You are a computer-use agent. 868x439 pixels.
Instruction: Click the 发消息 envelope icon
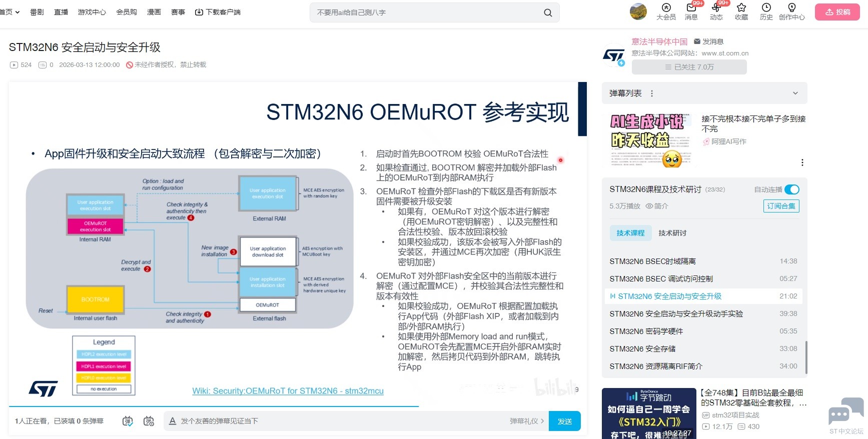click(x=697, y=41)
